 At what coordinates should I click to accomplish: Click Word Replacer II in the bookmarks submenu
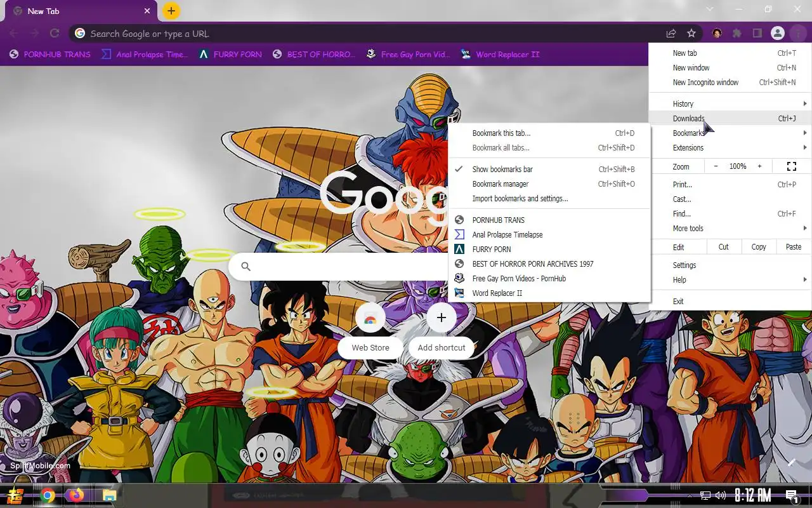(549, 293)
